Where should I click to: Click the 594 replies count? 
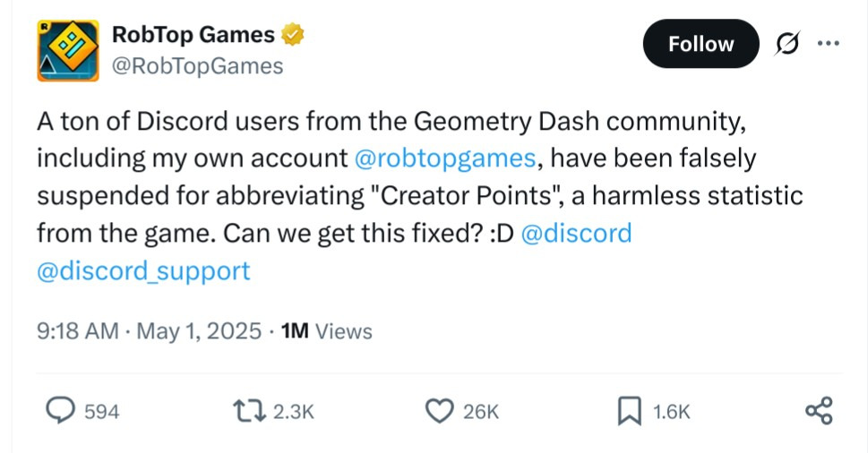pos(101,412)
